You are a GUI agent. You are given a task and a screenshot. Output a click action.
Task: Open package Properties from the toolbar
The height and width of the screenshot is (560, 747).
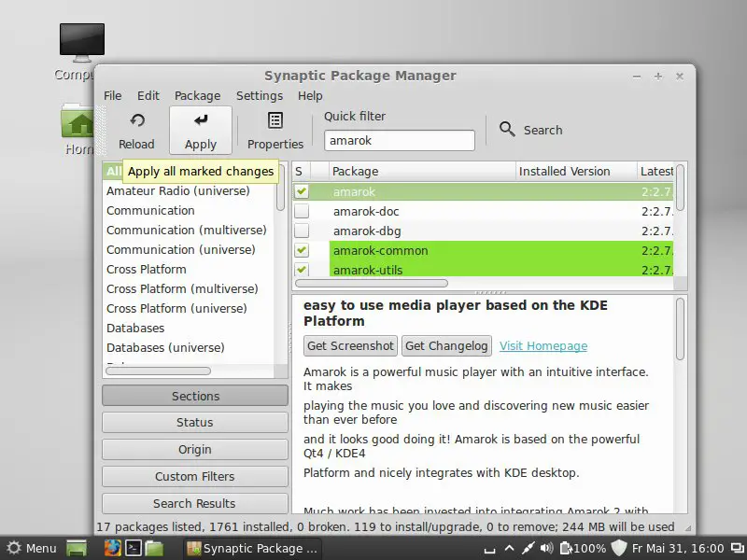pyautogui.click(x=275, y=120)
